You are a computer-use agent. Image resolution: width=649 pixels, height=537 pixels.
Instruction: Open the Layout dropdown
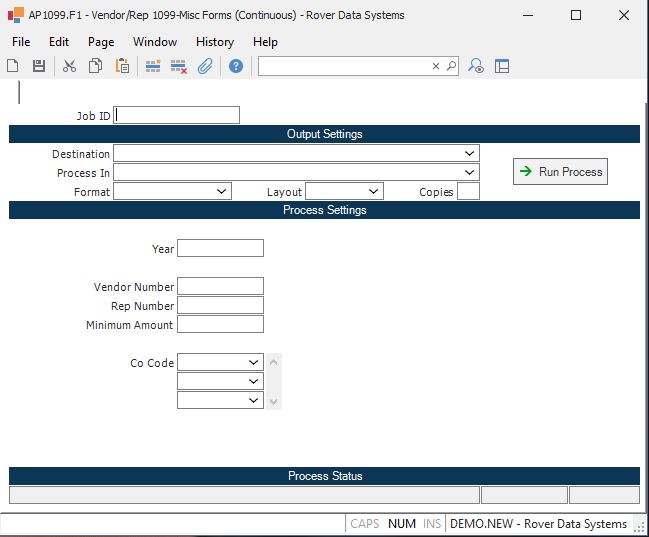(x=374, y=191)
